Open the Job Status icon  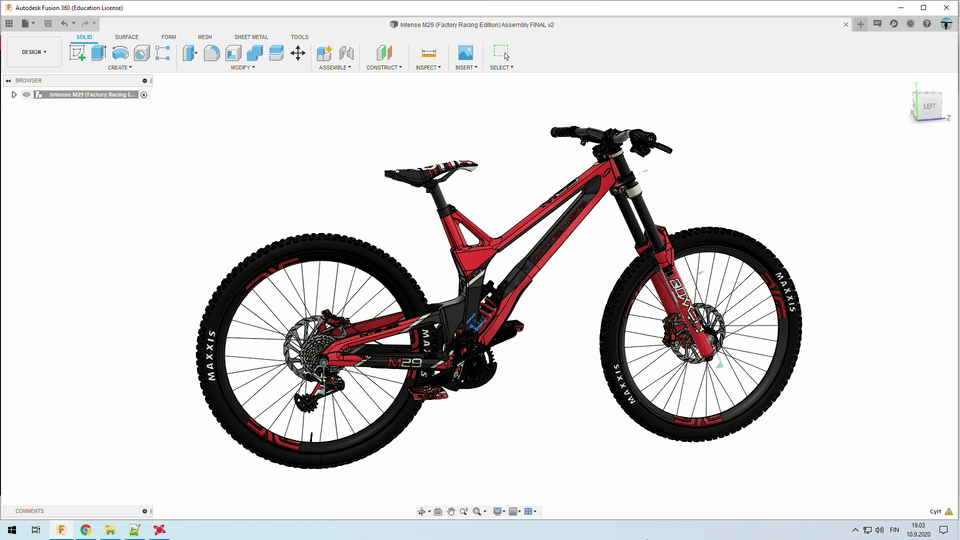(x=894, y=24)
